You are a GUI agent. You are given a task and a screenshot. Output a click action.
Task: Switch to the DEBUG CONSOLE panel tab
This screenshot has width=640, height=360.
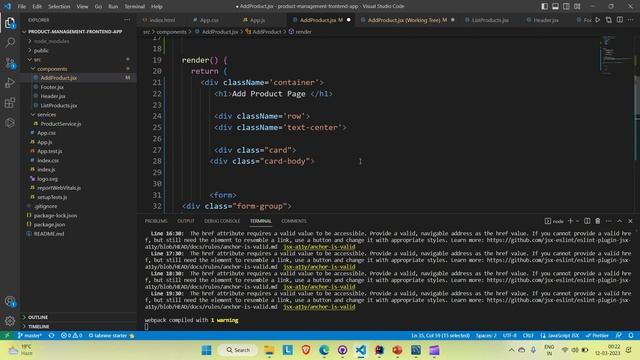[222, 221]
